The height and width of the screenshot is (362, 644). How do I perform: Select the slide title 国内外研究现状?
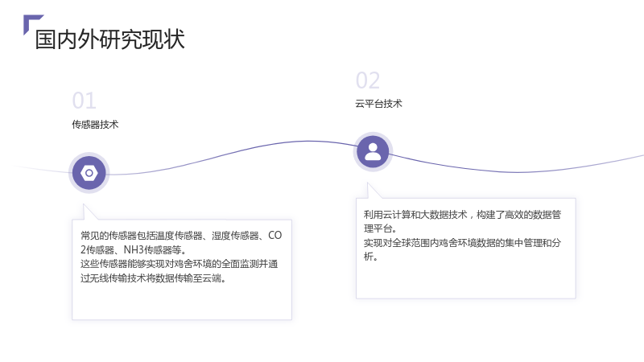coord(110,39)
